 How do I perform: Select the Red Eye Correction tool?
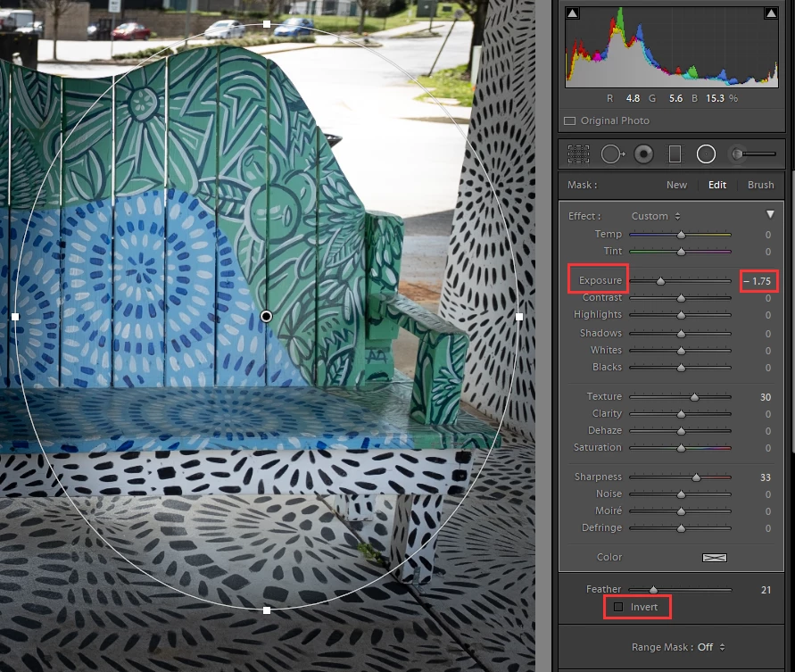644,154
